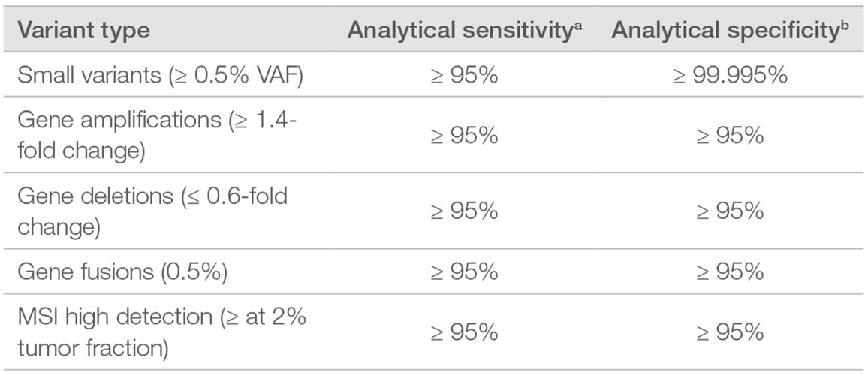Screen dimensions: 868x375
Task: Click the sensitivity value for Small variants
Action: click(x=464, y=76)
